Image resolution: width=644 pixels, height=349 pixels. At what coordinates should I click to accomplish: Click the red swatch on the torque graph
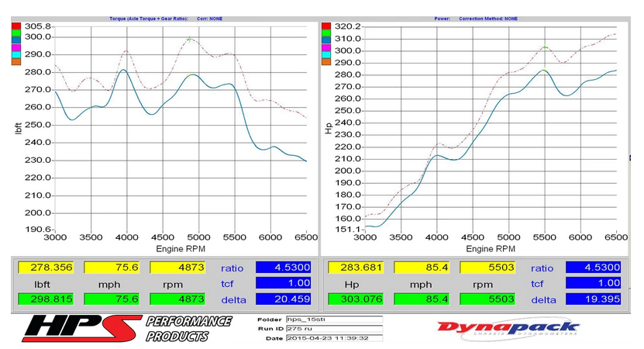pyautogui.click(x=15, y=27)
